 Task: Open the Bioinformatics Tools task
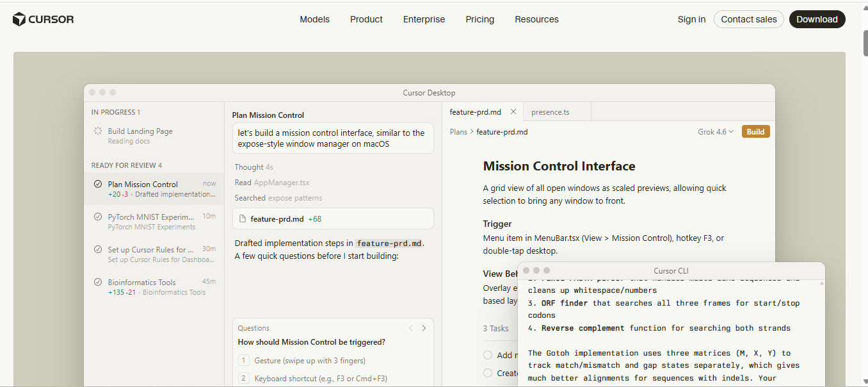(x=154, y=286)
